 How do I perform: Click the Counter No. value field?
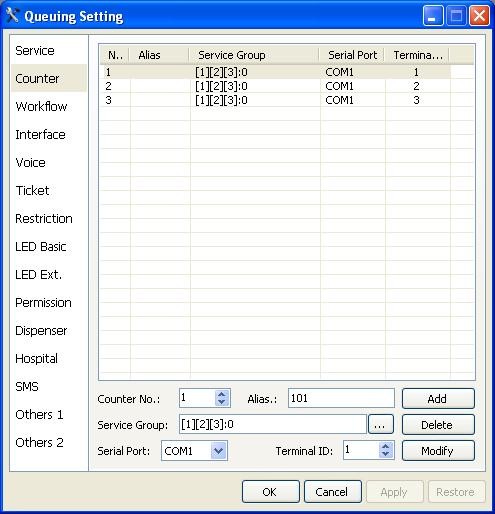197,398
